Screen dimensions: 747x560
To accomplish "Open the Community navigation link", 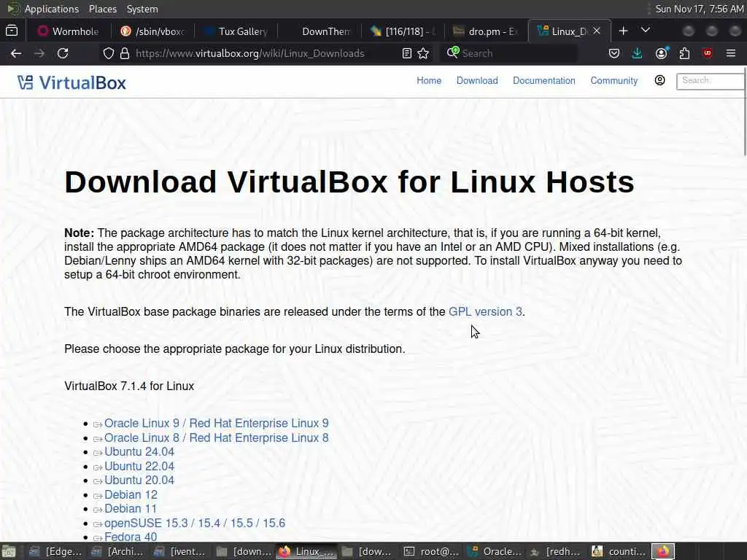I will pyautogui.click(x=614, y=80).
